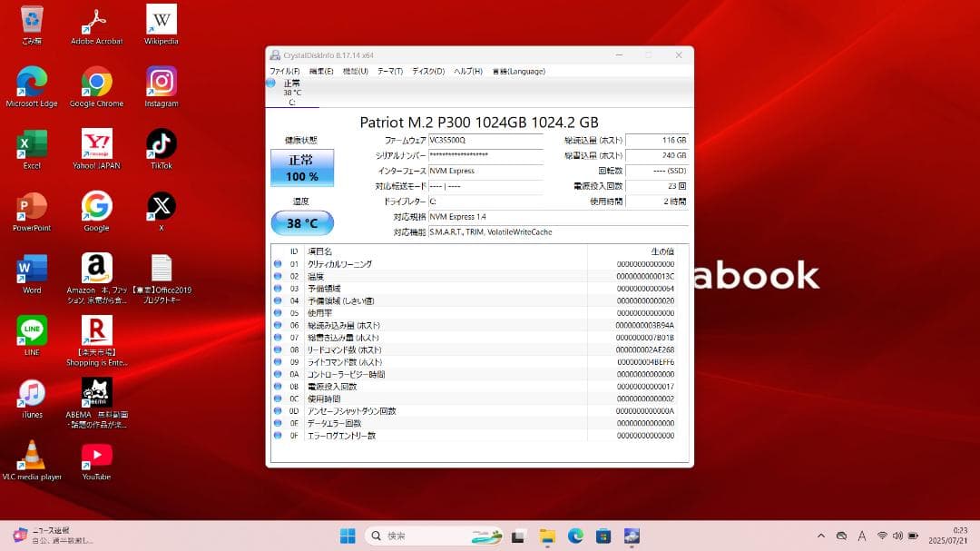Expand hidden icons in the system tray

point(821,536)
